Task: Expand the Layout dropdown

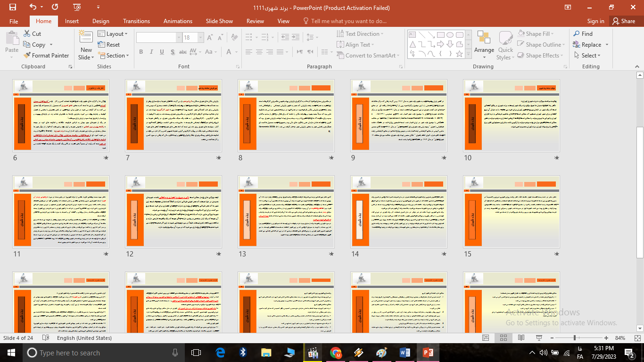Action: (x=114, y=34)
